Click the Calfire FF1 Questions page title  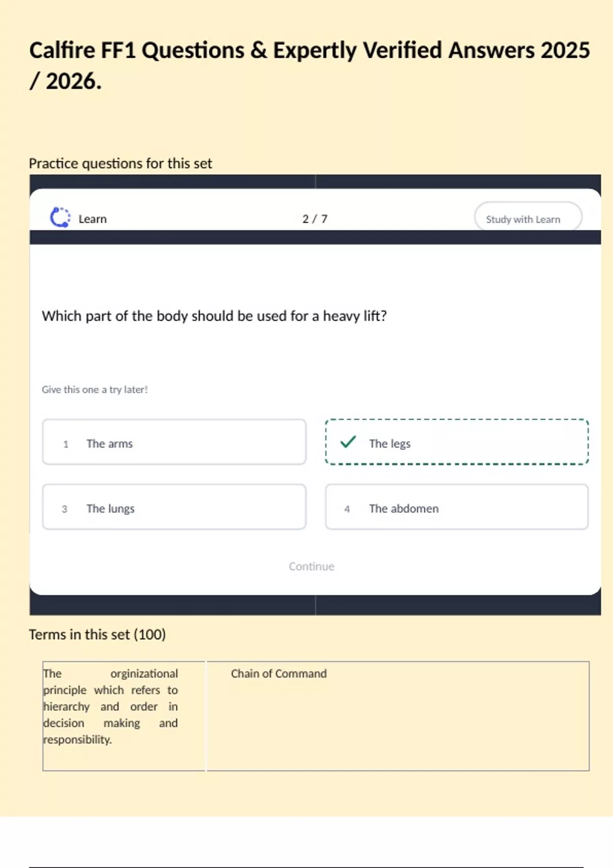click(x=309, y=65)
